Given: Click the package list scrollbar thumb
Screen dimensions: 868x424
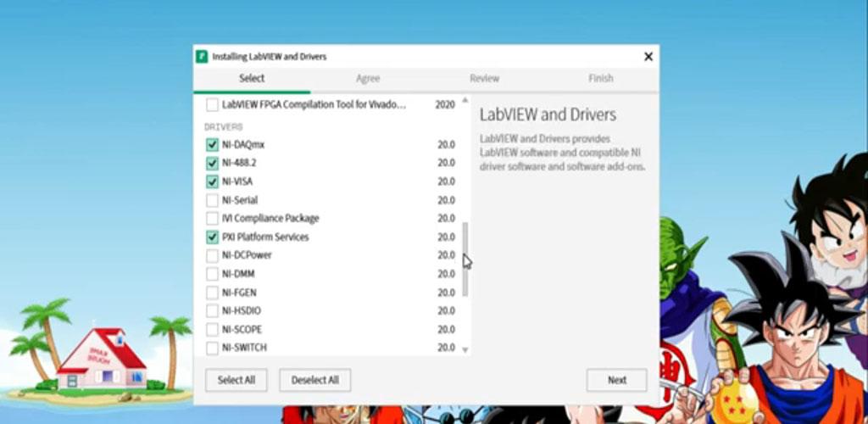Looking at the screenshot, I should click(465, 259).
